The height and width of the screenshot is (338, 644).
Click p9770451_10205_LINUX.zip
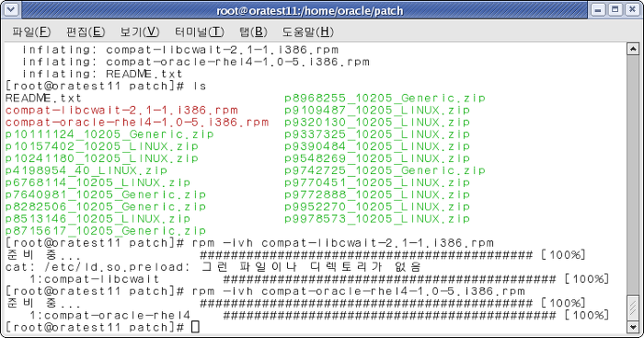pos(377,182)
